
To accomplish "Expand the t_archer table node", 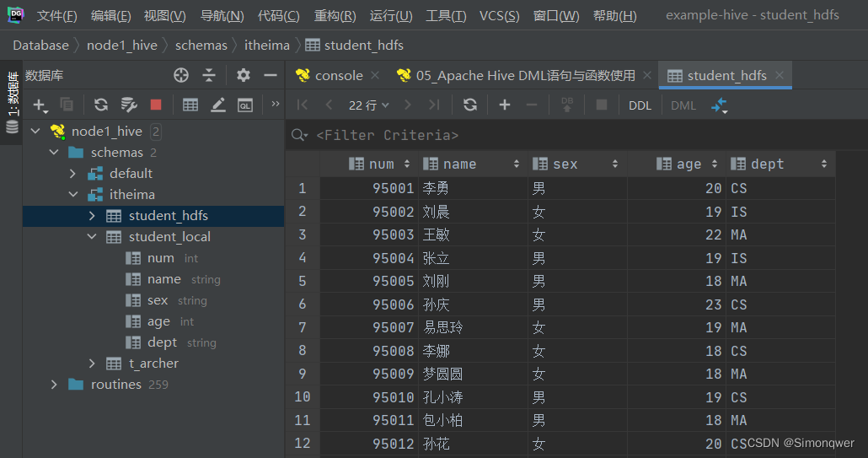I will coord(92,364).
